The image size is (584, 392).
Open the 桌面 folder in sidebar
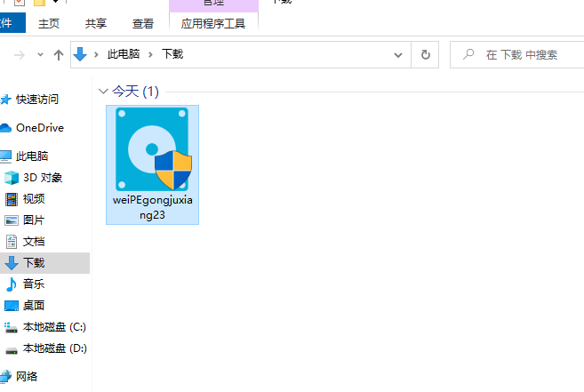pyautogui.click(x=34, y=306)
